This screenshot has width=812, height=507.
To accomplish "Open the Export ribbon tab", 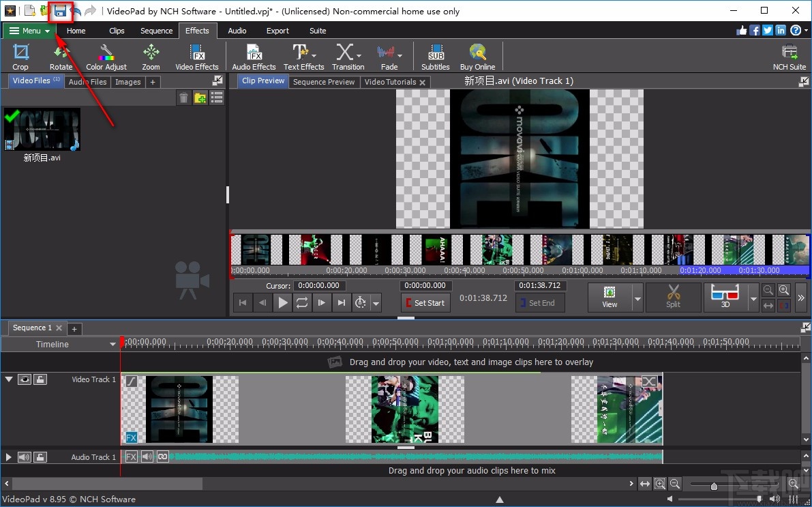I will (277, 30).
